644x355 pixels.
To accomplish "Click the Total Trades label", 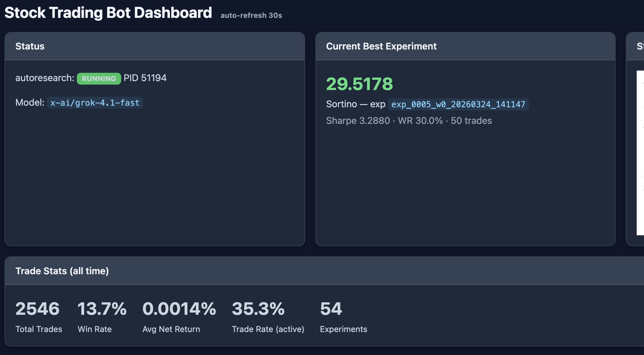I will coord(39,329).
